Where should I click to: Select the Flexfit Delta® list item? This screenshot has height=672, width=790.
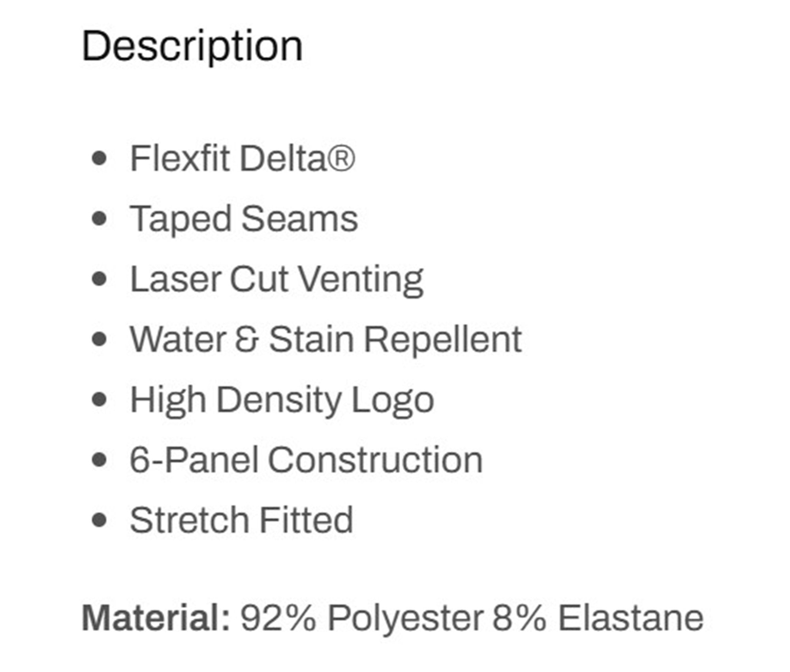point(243,158)
